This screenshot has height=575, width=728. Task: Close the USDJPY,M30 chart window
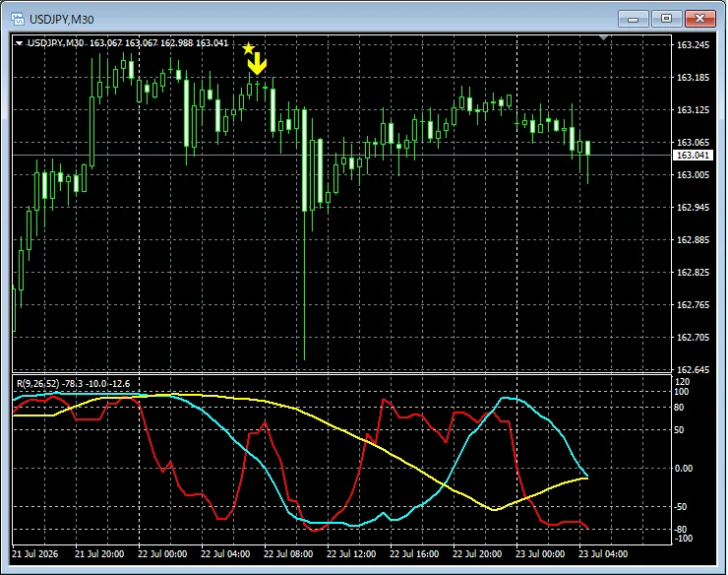[x=700, y=19]
